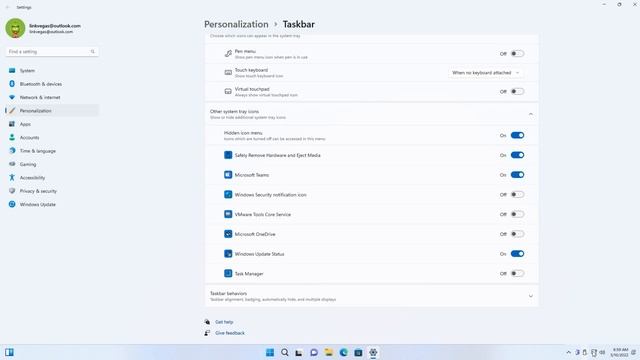Viewport: 640px width, 360px height.
Task: Enable Task Manager tray icon toggle
Action: point(517,273)
